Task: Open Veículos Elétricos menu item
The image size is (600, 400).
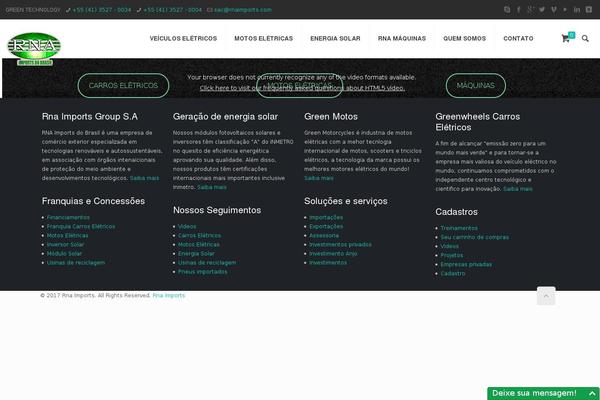Action: pos(183,38)
